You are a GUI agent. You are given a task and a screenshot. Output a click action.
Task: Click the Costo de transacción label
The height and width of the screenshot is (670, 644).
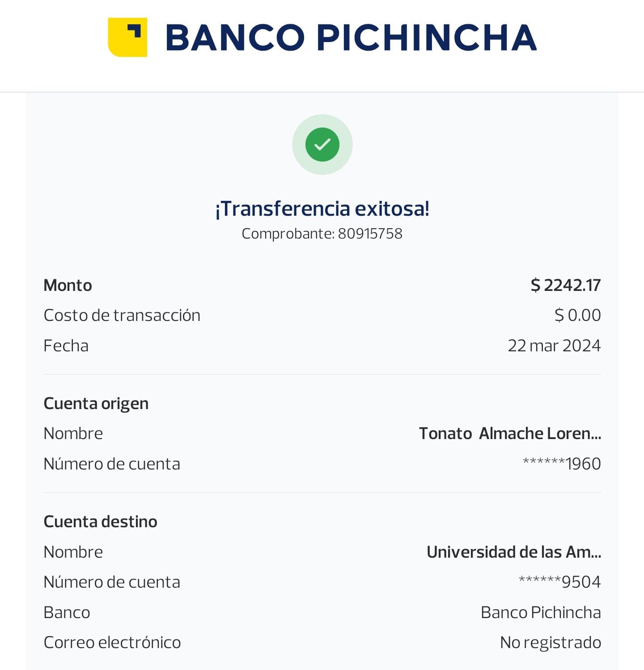122,315
